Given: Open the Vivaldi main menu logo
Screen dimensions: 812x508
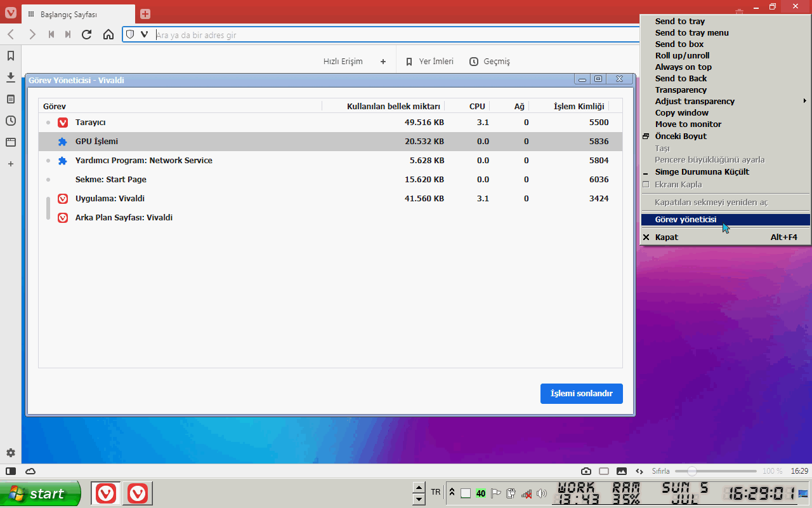Looking at the screenshot, I should tap(10, 13).
